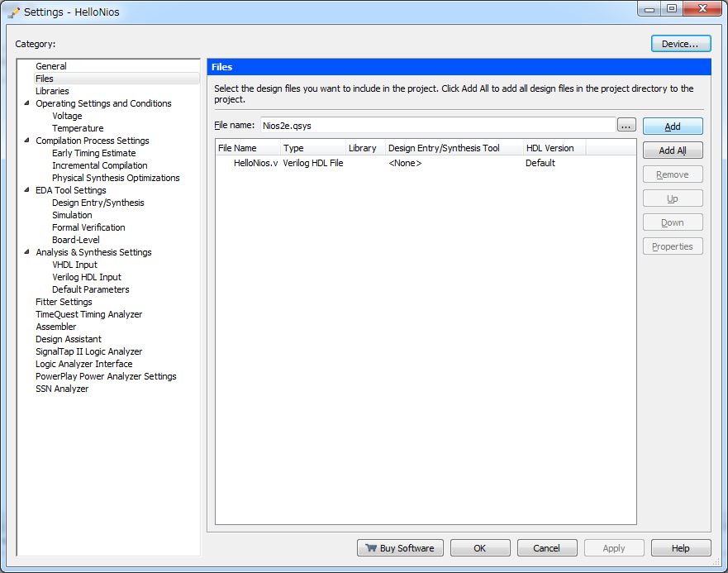
Task: Open Formal Verification settings
Action: (88, 227)
